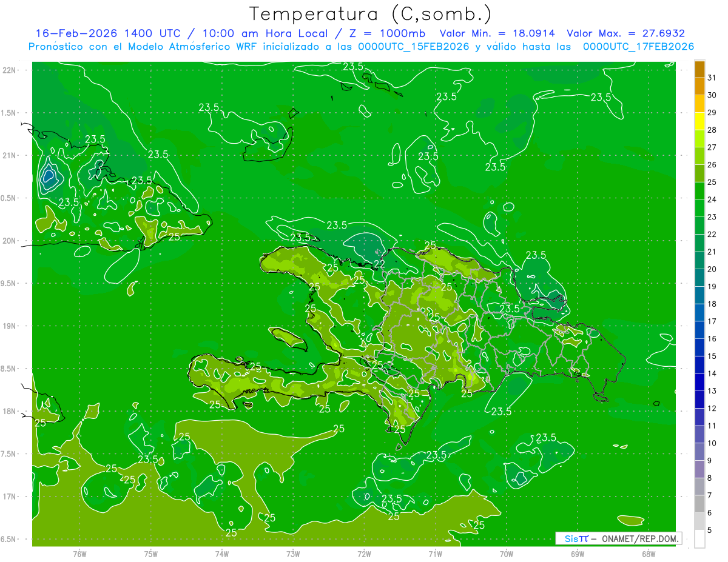
Task: Click the legend value 10
Action: pos(712,444)
